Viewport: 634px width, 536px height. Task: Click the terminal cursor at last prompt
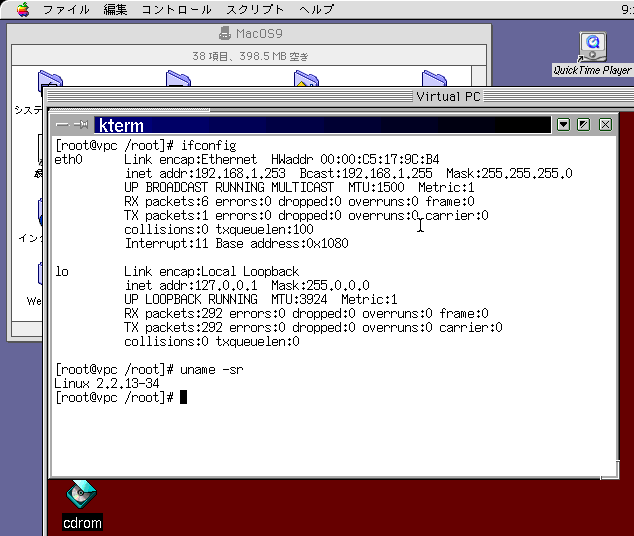click(183, 397)
